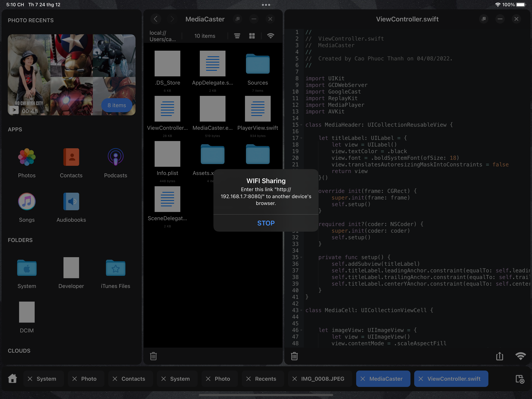Open the DCIM folder
The image size is (532, 399).
tap(27, 312)
